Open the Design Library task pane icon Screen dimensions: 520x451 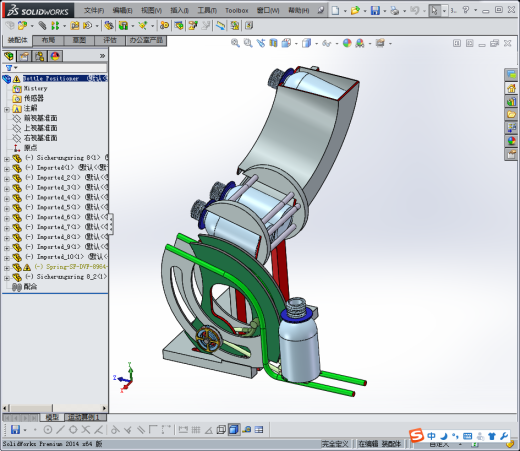tap(511, 101)
